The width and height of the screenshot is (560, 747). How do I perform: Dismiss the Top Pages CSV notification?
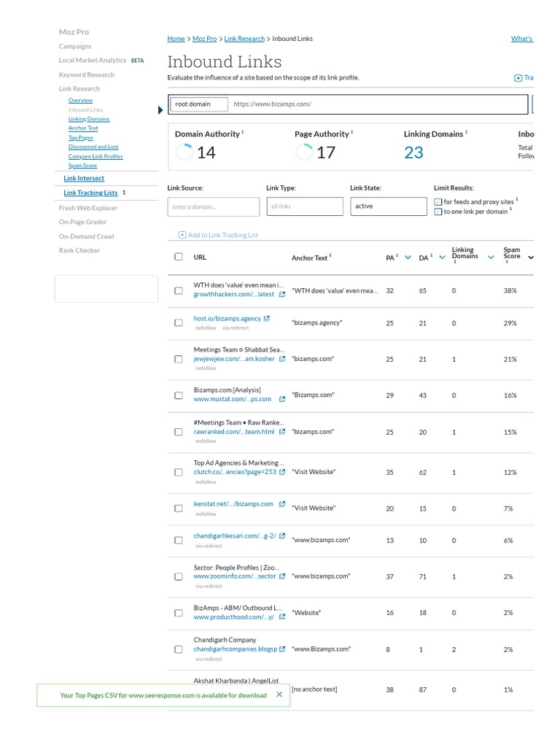pos(279,694)
